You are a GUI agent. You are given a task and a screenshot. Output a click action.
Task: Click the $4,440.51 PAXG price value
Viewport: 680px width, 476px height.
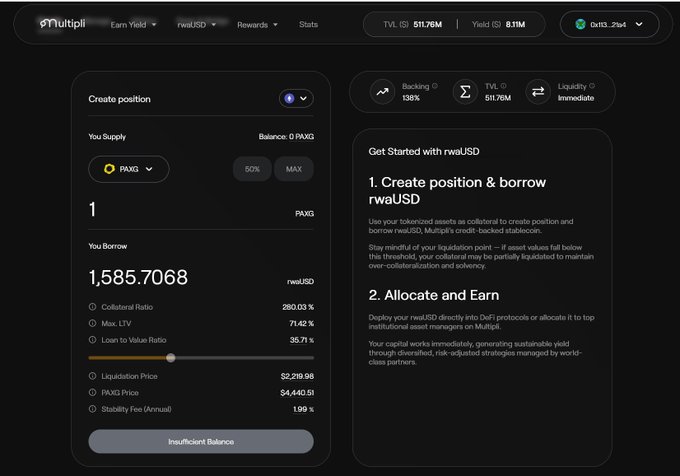[297, 393]
